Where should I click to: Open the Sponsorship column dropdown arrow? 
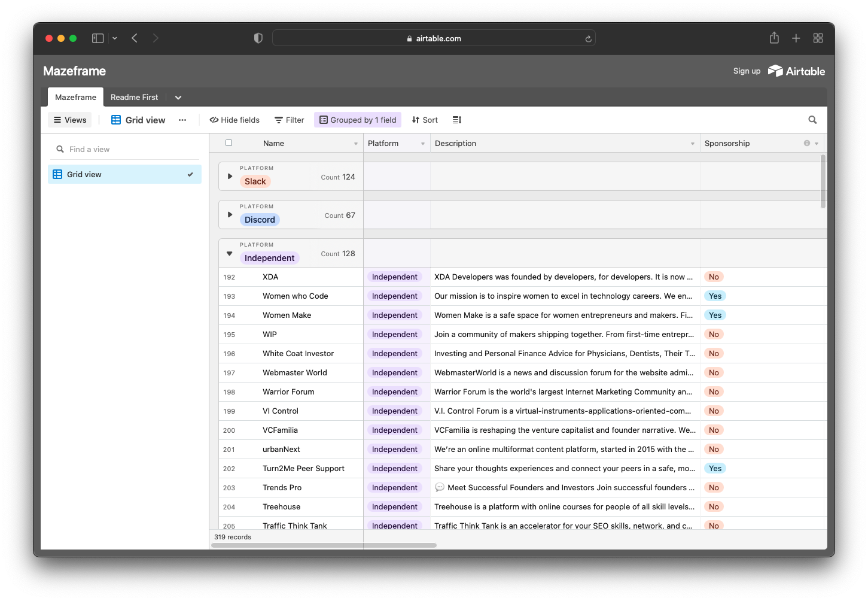[x=817, y=144]
